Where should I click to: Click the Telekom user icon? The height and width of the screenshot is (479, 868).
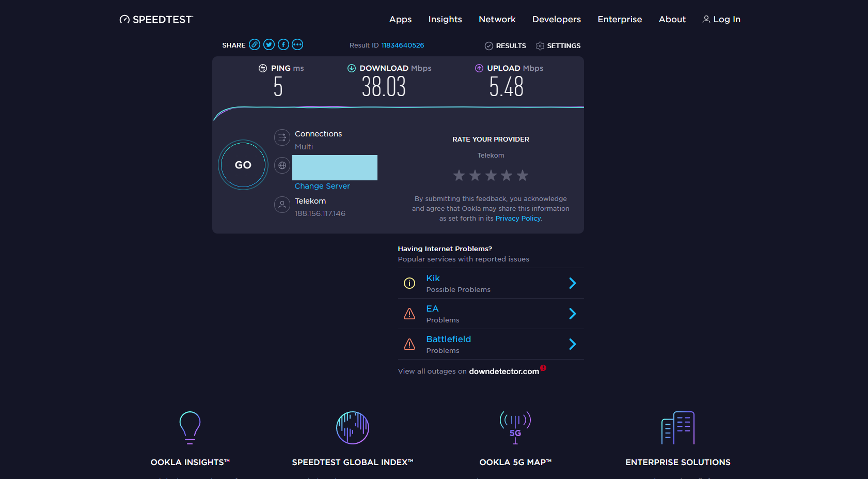(282, 205)
